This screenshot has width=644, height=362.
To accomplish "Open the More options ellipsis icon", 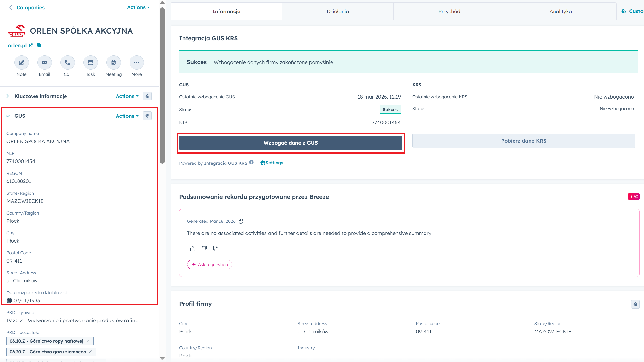I will (136, 63).
